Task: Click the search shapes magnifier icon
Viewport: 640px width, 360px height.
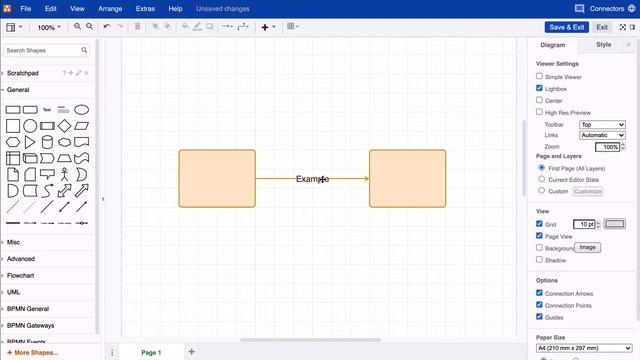Action: tap(84, 50)
